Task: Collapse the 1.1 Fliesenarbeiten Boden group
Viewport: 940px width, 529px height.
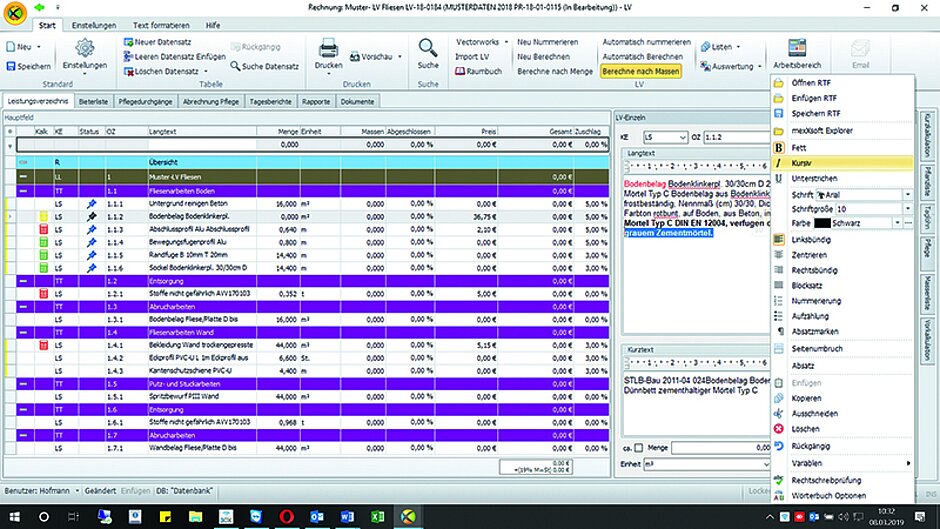Action: (x=23, y=190)
